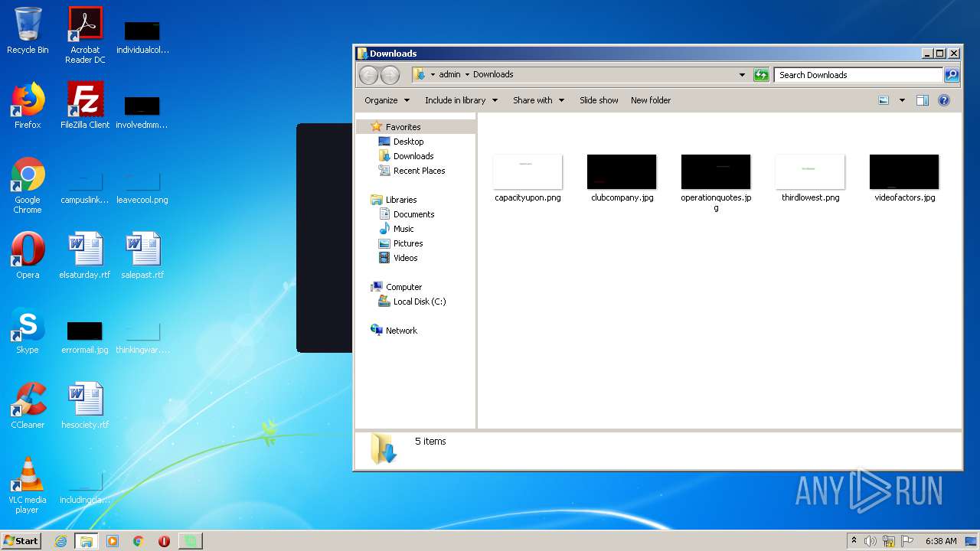Select Libraries in the navigation pane
This screenshot has width=980, height=551.
tap(401, 200)
